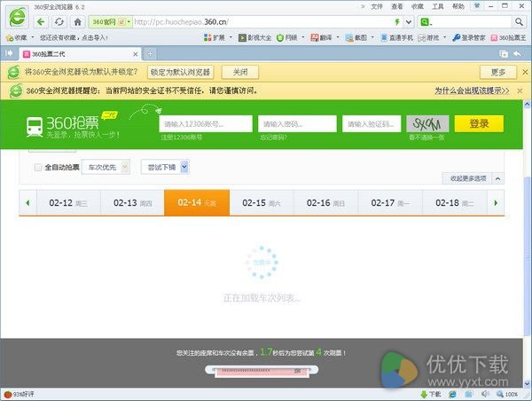Open the 直通手机 phone toolbar item
The height and width of the screenshot is (401, 532).
click(x=396, y=37)
